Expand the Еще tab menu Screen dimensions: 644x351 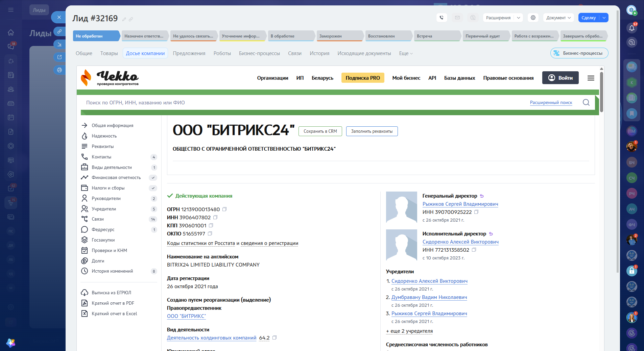[406, 53]
